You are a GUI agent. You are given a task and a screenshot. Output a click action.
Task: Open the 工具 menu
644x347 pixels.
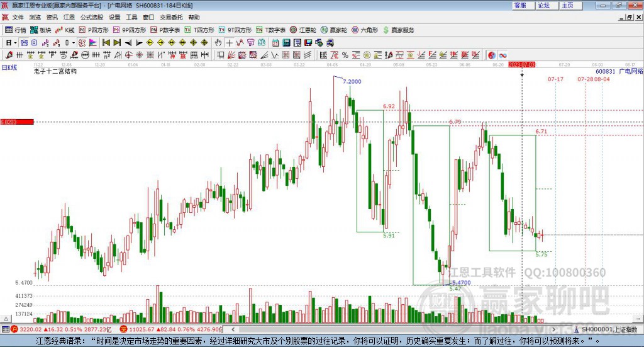point(131,17)
